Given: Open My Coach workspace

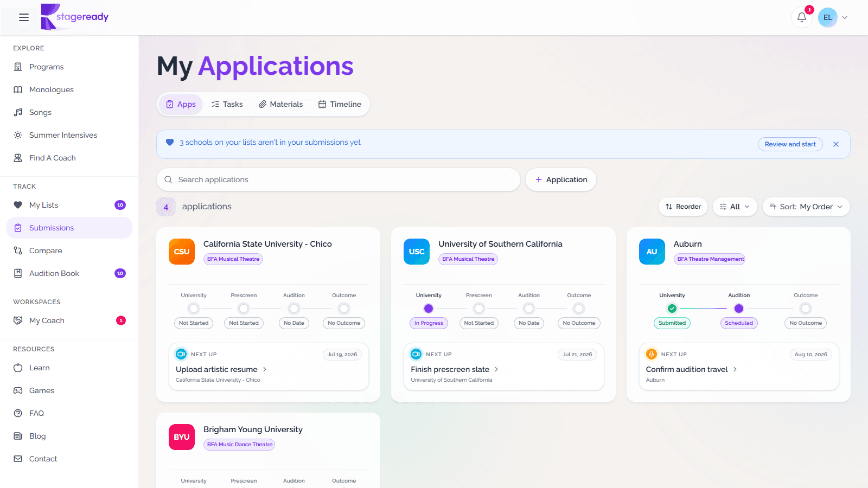Looking at the screenshot, I should 69,320.
